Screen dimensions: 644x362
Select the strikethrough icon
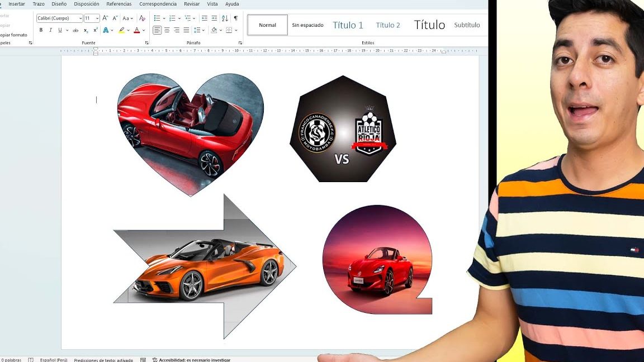coord(76,30)
